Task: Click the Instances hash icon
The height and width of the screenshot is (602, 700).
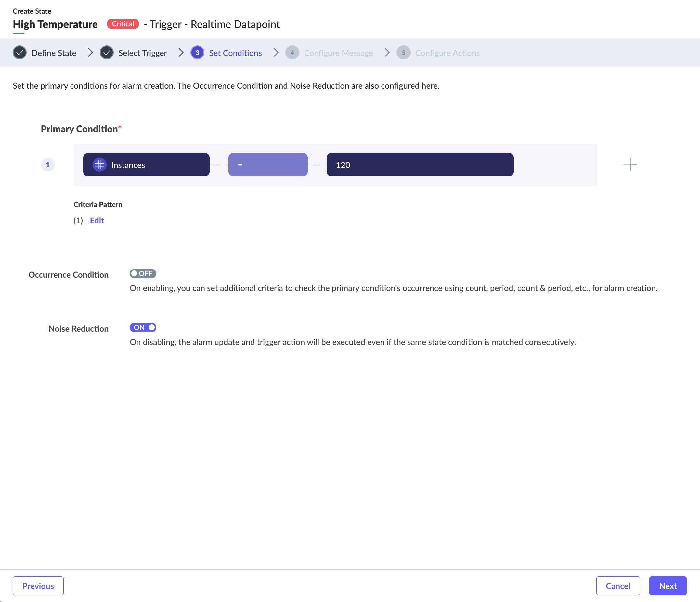Action: point(99,165)
